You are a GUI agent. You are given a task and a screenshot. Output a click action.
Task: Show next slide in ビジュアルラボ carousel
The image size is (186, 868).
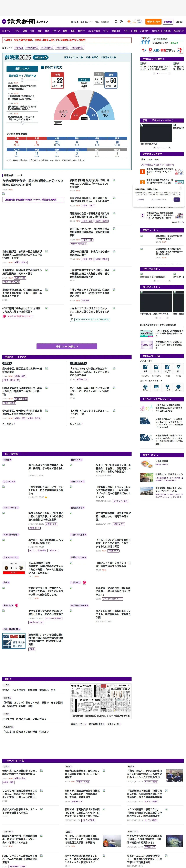coord(170,281)
